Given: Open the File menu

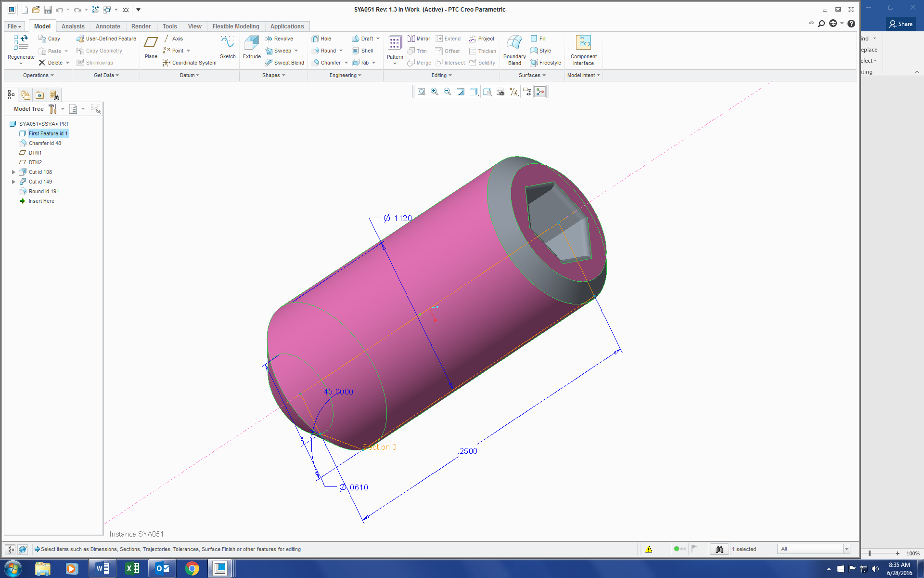Looking at the screenshot, I should (14, 26).
